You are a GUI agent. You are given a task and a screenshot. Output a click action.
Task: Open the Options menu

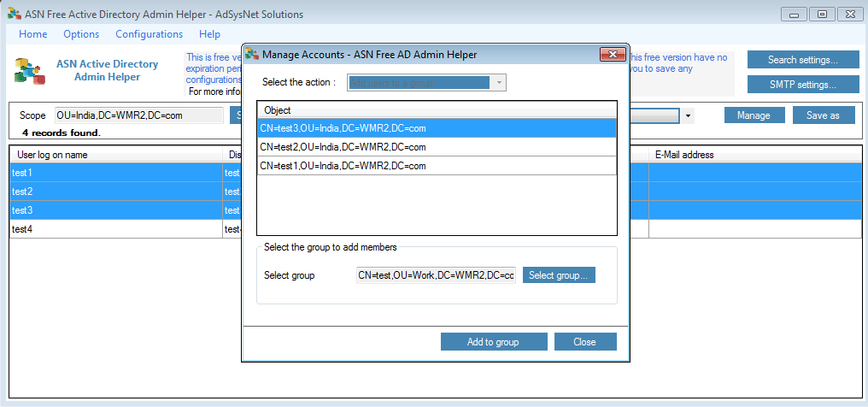coord(81,34)
